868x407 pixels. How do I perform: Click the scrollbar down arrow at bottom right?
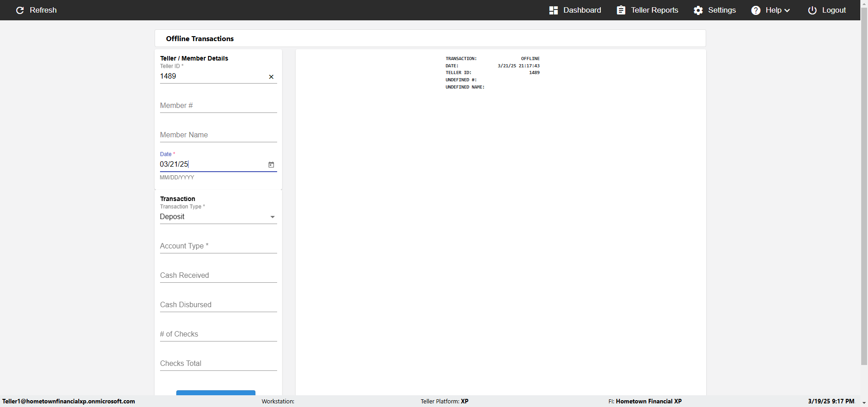pyautogui.click(x=864, y=402)
